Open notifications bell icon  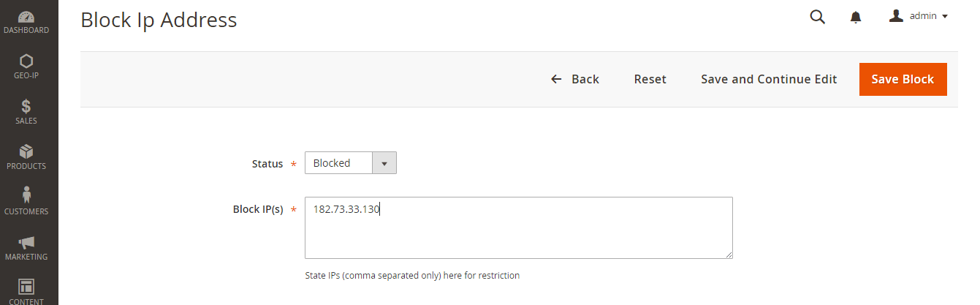tap(856, 17)
